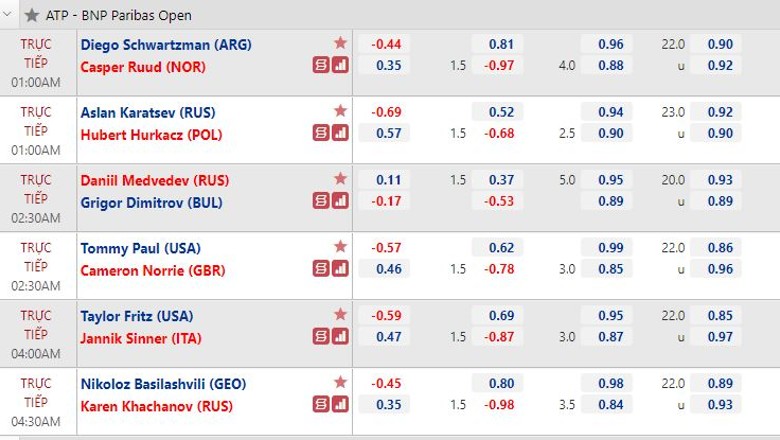Screen dimensions: 780x440
Task: Open live score icon for Schwartzman vs Ruud
Action: [x=321, y=65]
